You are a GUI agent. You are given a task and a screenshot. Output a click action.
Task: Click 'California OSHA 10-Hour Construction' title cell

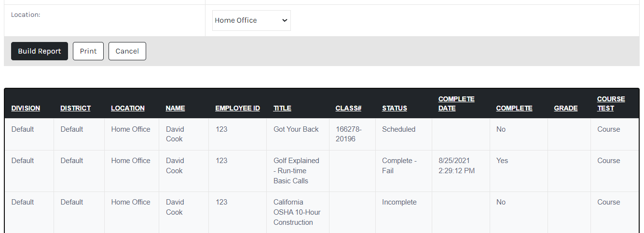click(x=297, y=212)
